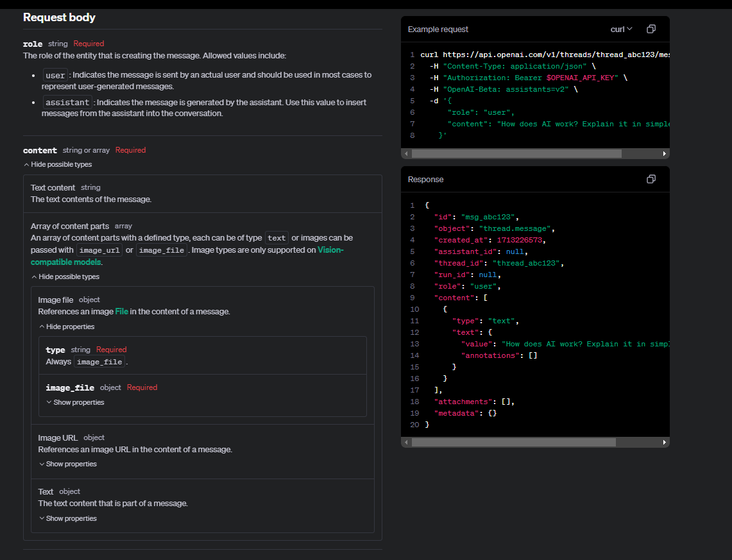Click the example request horizontal scrollbar thumb
732x560 pixels.
(x=516, y=153)
